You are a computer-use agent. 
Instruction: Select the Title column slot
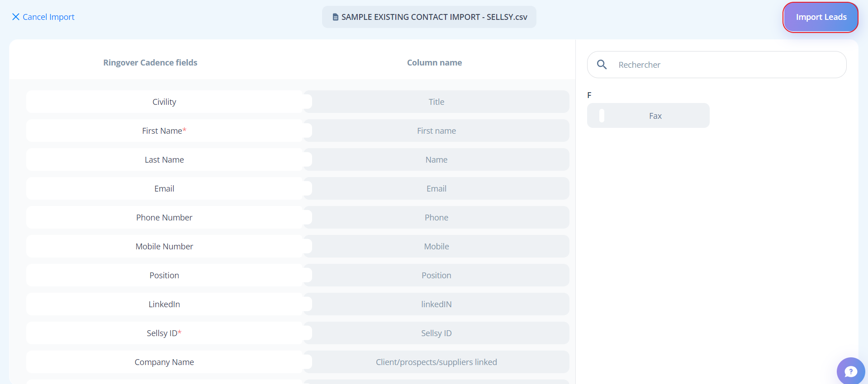pos(436,102)
